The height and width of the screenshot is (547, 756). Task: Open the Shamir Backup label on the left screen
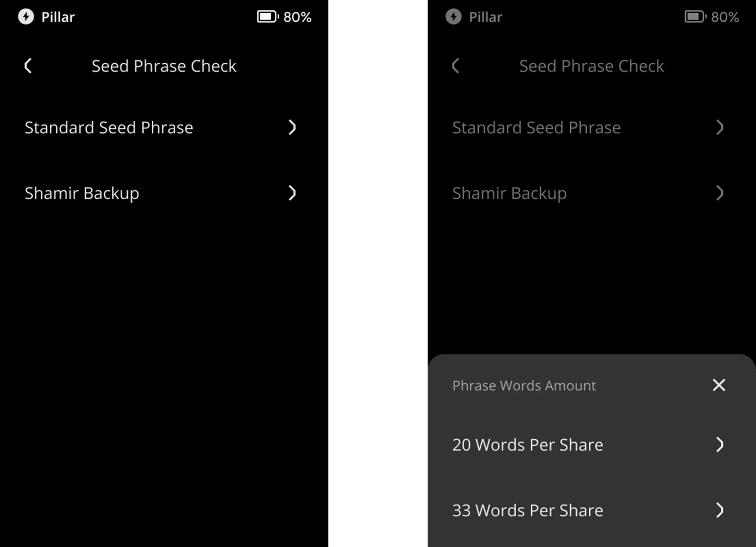point(82,193)
